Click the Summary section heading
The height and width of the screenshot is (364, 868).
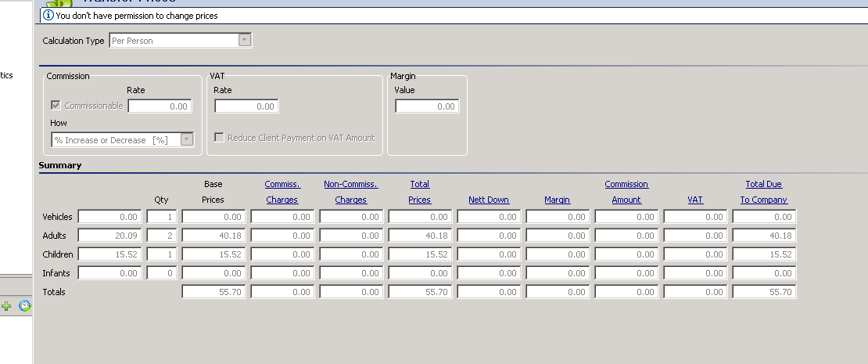(59, 165)
